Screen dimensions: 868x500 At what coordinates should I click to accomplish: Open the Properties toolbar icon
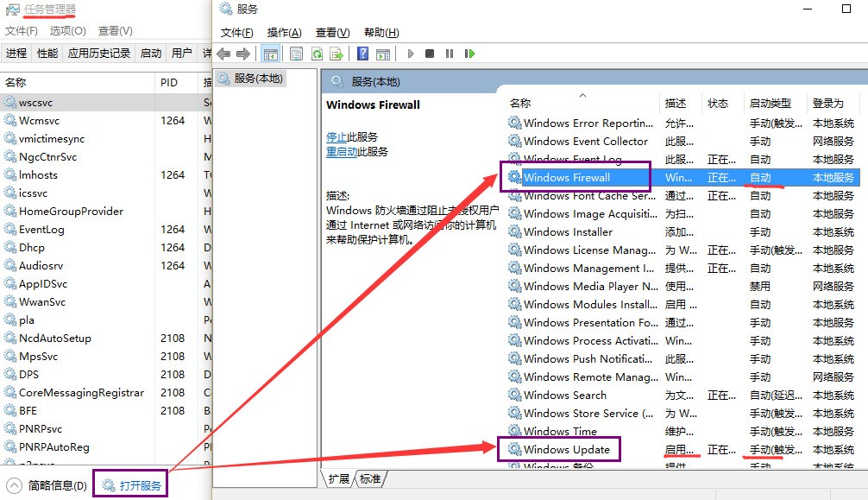(x=296, y=54)
